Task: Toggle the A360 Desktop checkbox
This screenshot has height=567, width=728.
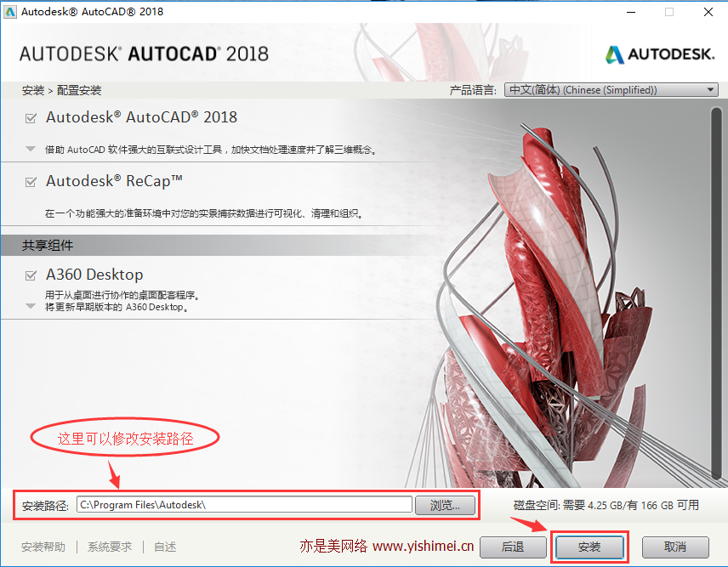Action: pyautogui.click(x=31, y=275)
